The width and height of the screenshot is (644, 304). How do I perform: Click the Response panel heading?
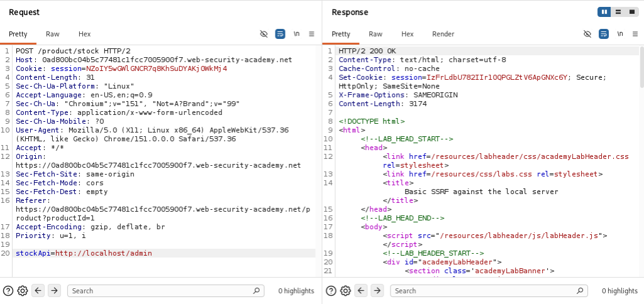[350, 13]
